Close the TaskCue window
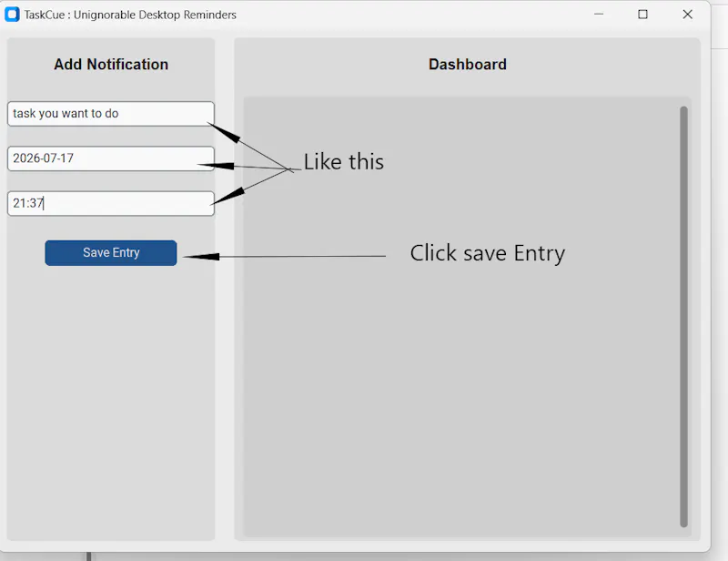The width and height of the screenshot is (728, 561). tap(688, 15)
